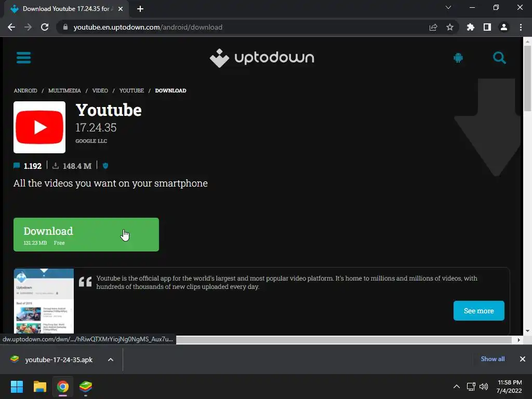Click the horizontal scrollbar right arrow

click(519, 340)
